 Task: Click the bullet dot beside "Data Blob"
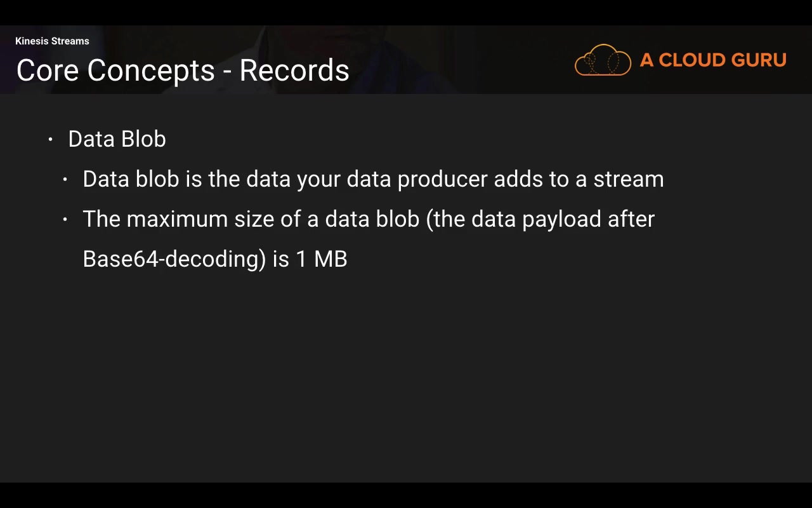[x=51, y=139]
